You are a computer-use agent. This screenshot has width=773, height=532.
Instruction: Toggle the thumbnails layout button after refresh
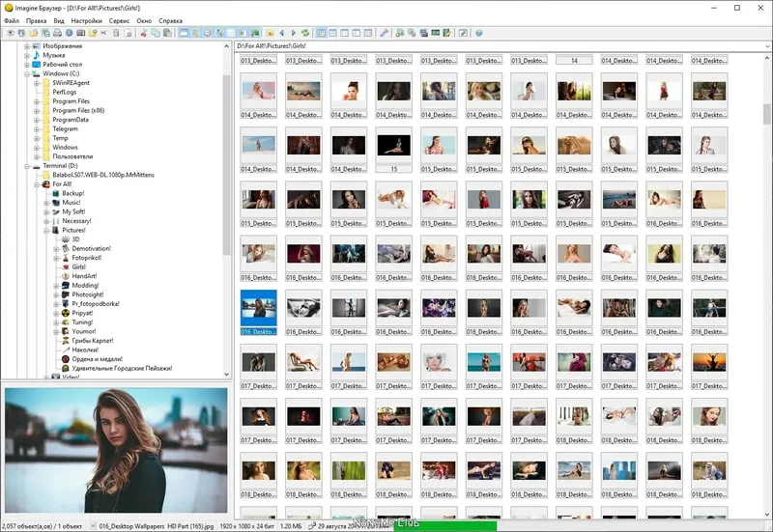pos(321,33)
